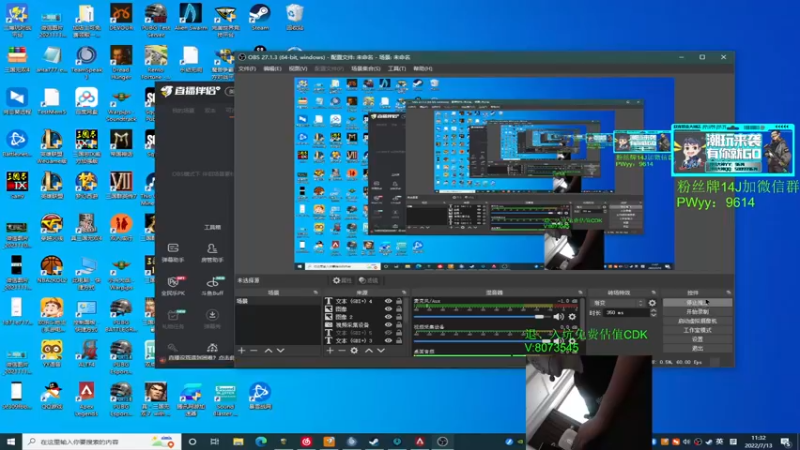The image size is (800, 450).
Task: Show the 文本 (GDI+) 5 source
Action: pos(388,333)
